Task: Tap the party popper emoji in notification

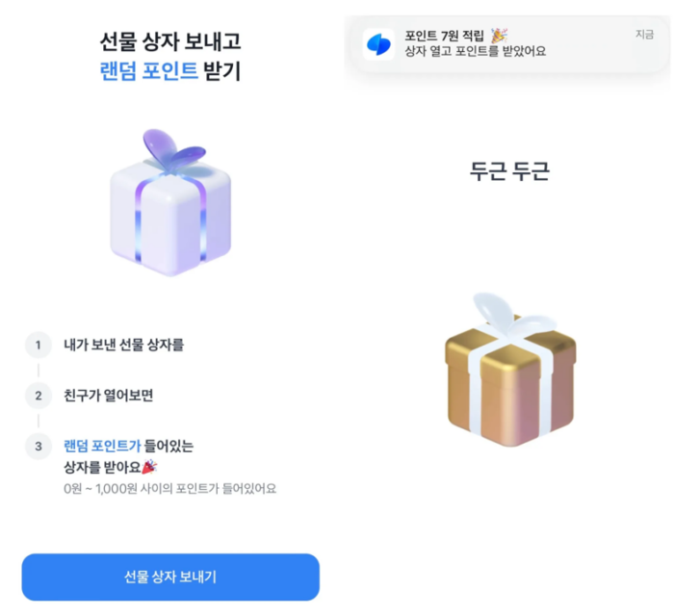Action: (499, 36)
